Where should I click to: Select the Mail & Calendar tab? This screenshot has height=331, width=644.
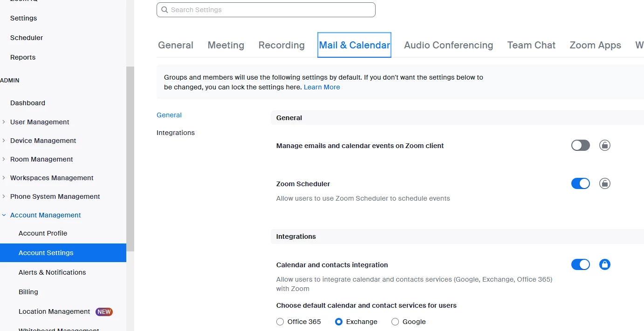tap(354, 45)
